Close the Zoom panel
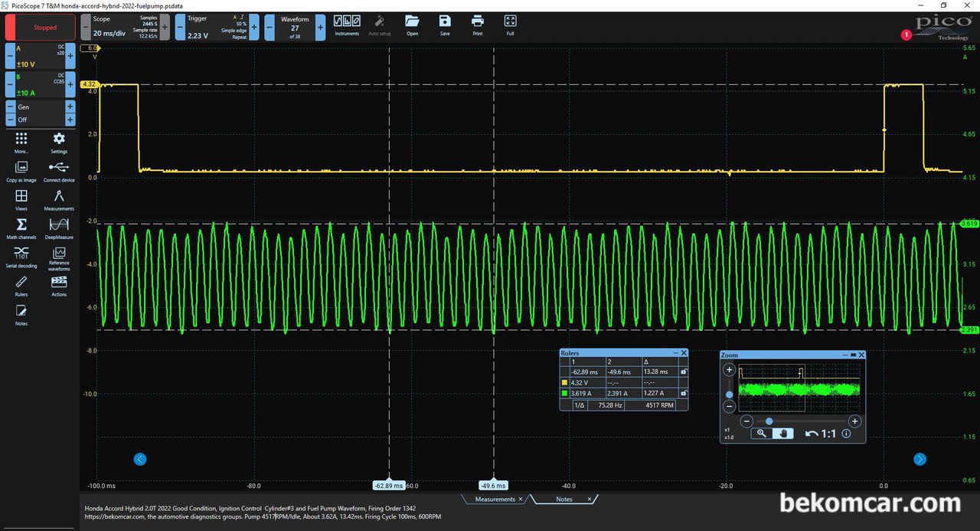Screen dimensions: 980x531 tap(861, 355)
